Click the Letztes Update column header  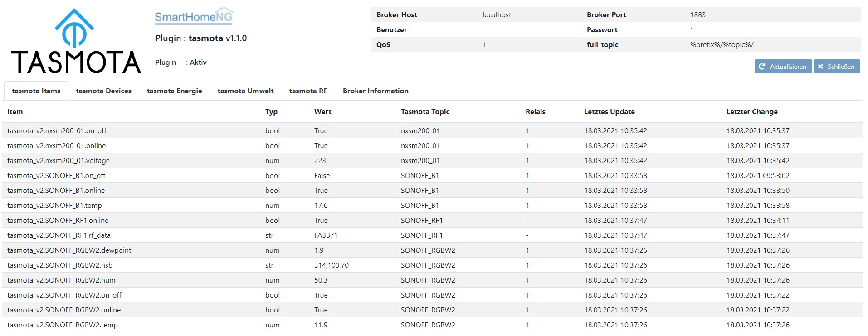click(610, 112)
